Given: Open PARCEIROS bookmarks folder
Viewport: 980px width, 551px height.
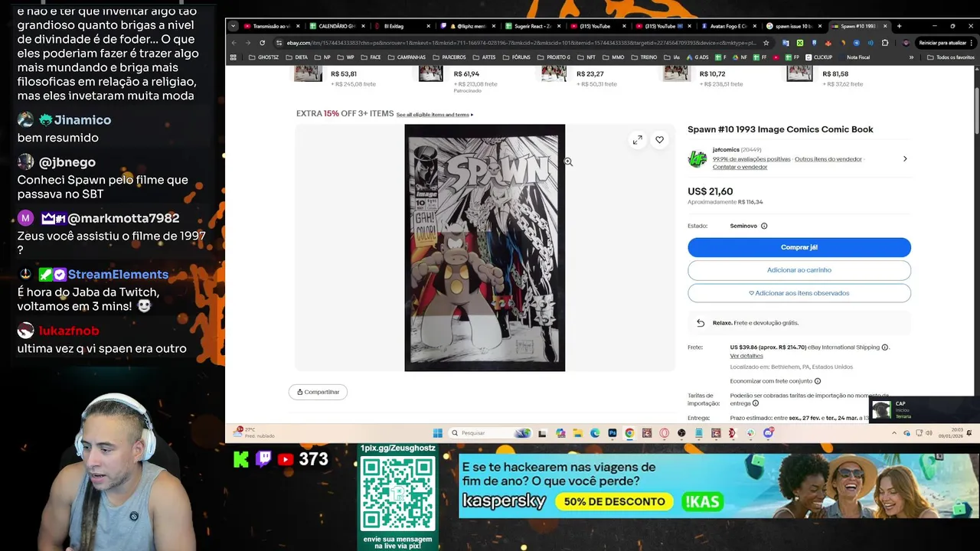Looking at the screenshot, I should click(449, 57).
